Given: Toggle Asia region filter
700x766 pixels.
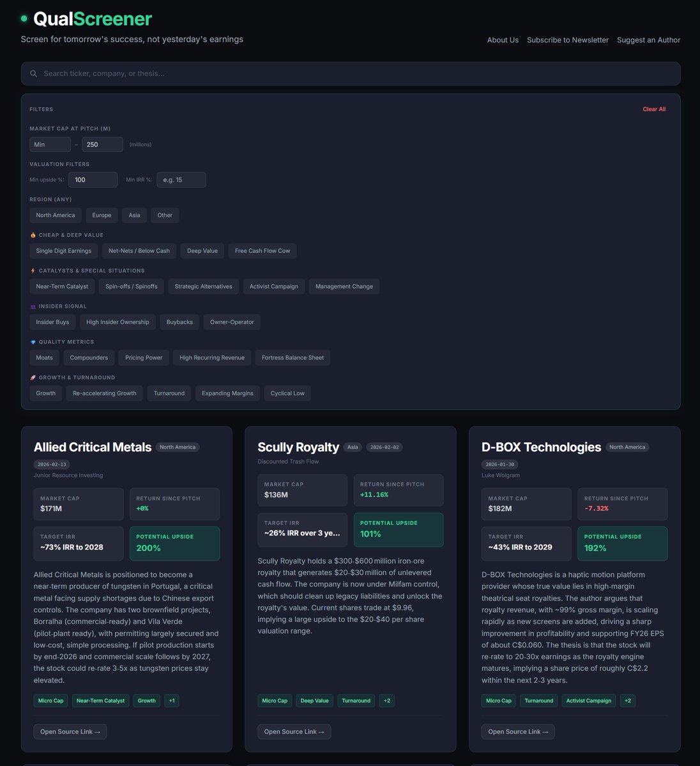Looking at the screenshot, I should [134, 215].
